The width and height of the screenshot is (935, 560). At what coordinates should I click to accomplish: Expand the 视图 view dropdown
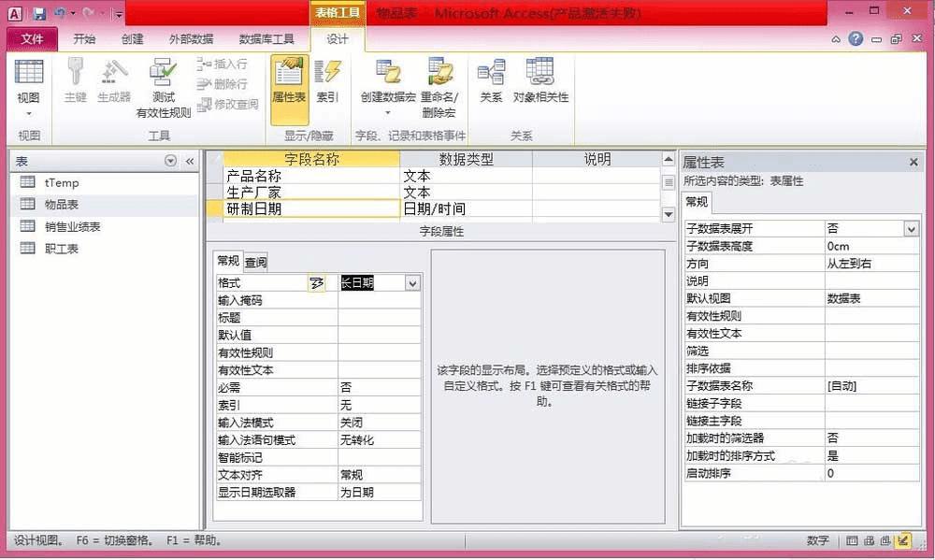tap(29, 113)
